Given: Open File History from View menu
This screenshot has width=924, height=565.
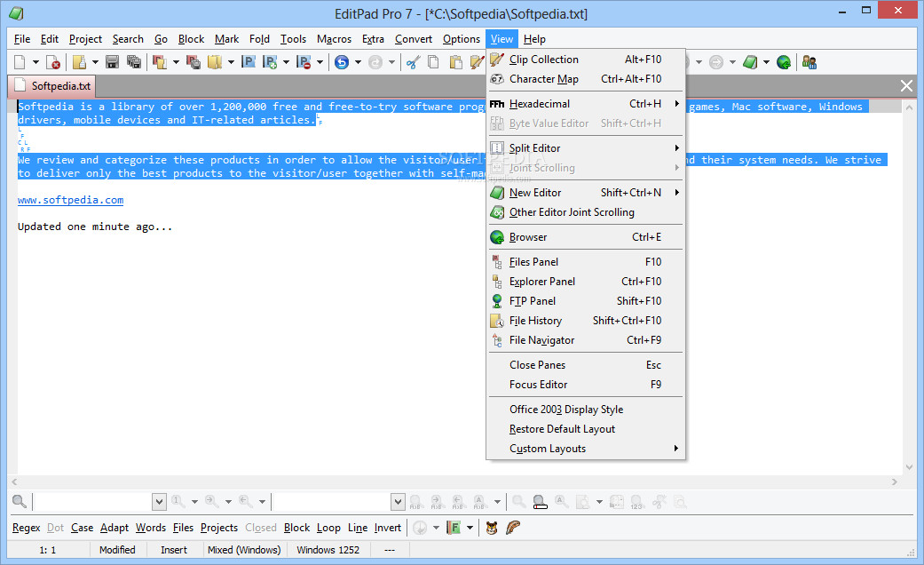Looking at the screenshot, I should point(586,320).
